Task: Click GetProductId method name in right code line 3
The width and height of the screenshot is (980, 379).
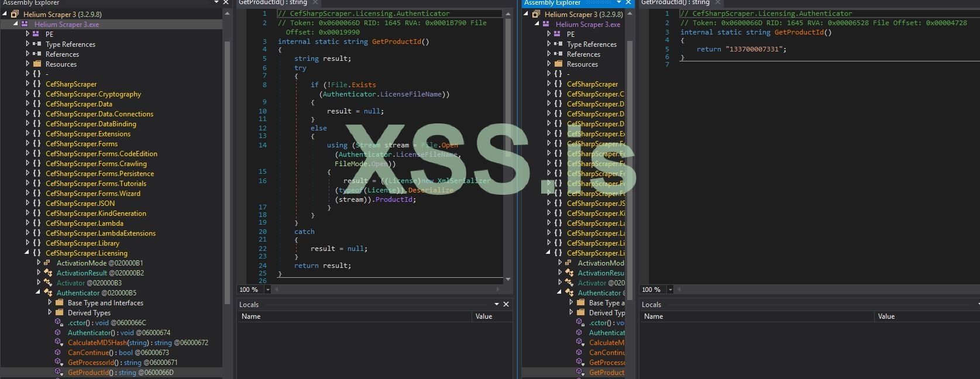Action: [799, 32]
